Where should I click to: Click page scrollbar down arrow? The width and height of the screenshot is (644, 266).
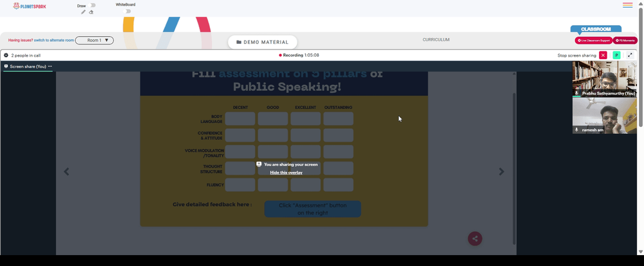coord(641,252)
